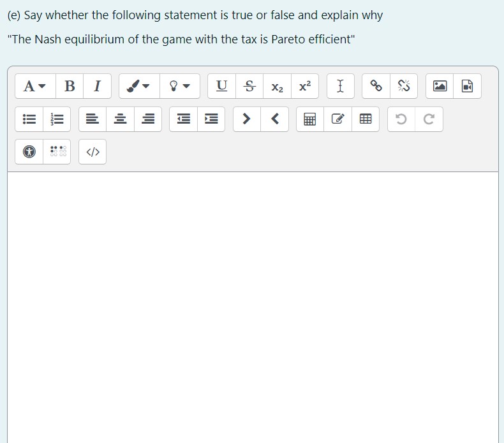Viewport: 504px width, 443px height.
Task: Outdent the paragraph
Action: point(184,119)
